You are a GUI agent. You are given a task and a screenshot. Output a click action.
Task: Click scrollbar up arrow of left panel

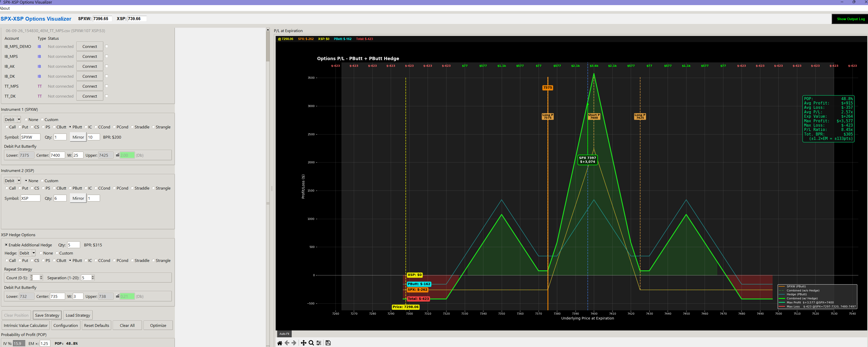[x=268, y=30]
